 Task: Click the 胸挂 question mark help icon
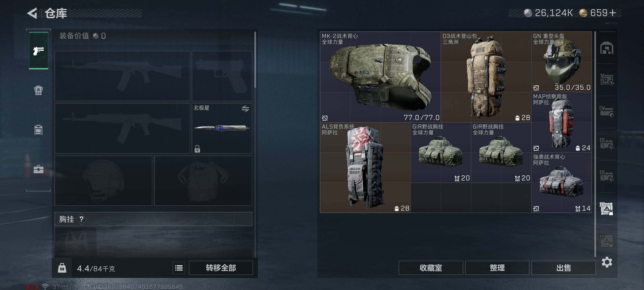pos(81,219)
